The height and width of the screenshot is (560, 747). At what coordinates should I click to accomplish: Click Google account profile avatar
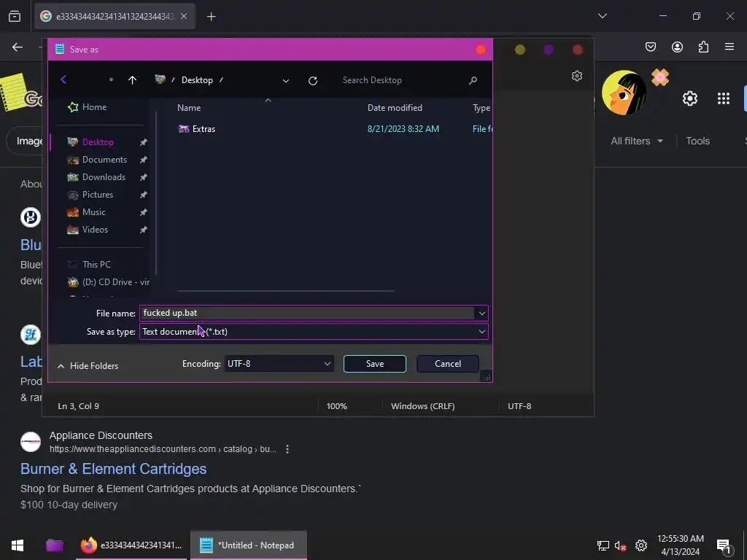pos(624,93)
